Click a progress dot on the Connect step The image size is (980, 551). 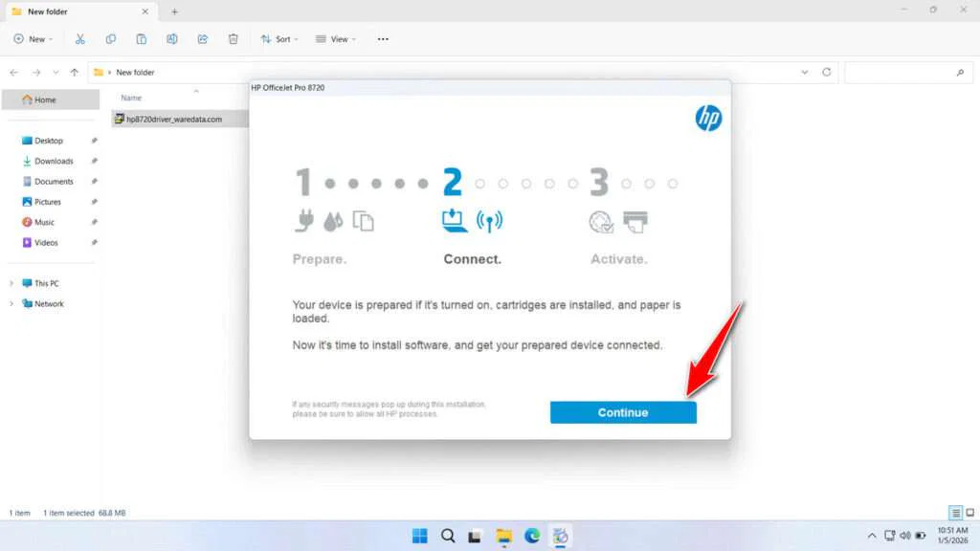[x=479, y=183]
